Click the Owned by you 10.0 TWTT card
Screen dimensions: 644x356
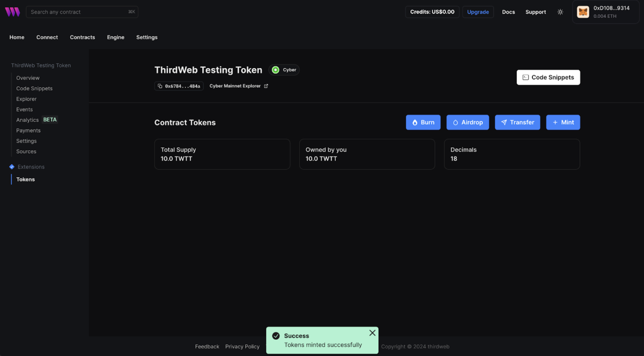(x=367, y=154)
